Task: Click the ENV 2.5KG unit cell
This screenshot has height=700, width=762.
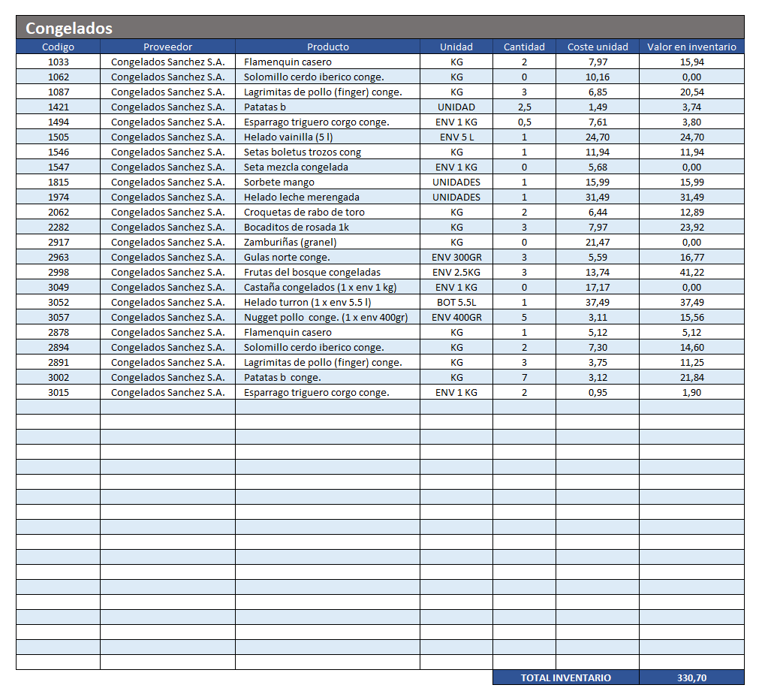Action: [x=456, y=272]
